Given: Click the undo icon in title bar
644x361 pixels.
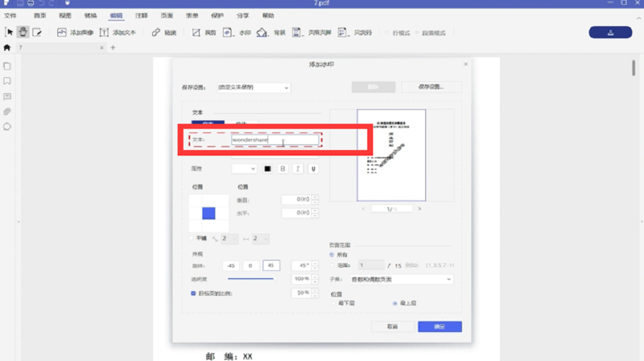Looking at the screenshot, I should (x=42, y=3).
